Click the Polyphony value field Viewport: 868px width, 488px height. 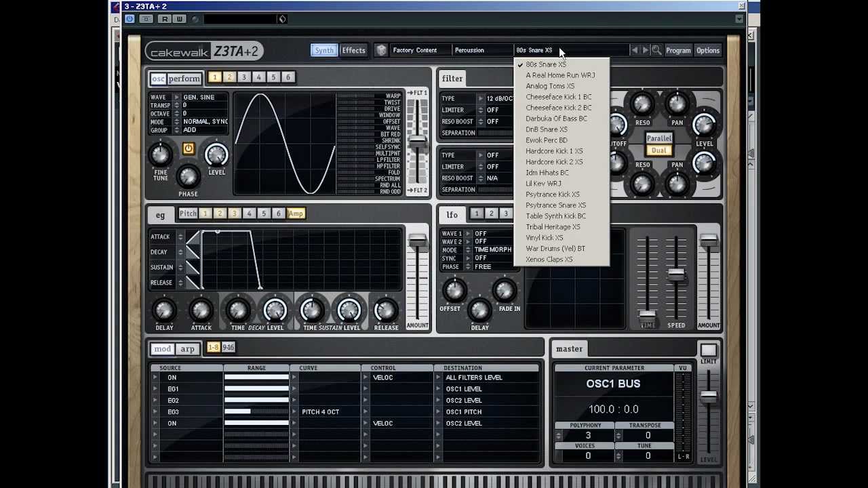pyautogui.click(x=587, y=435)
